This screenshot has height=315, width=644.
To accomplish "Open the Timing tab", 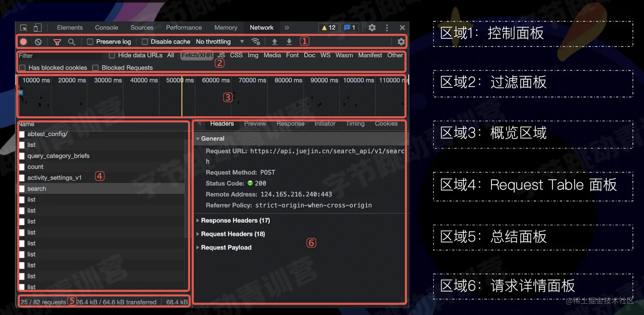I will pos(355,123).
